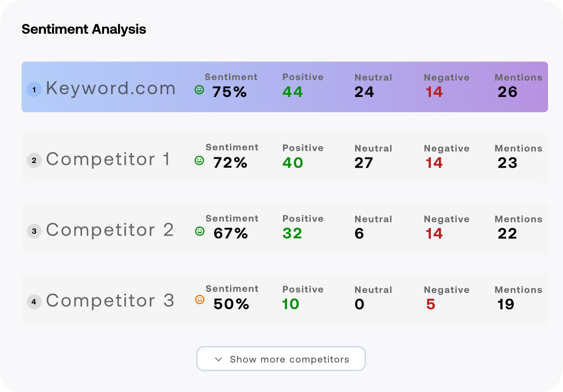Click the chevron in Show more competitors
The width and height of the screenshot is (563, 392).
[x=218, y=359]
